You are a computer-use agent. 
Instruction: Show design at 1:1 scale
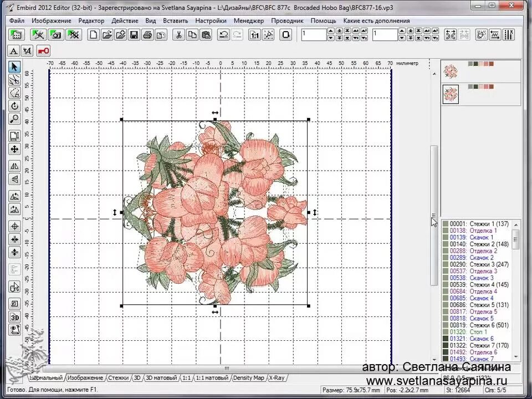point(254,34)
